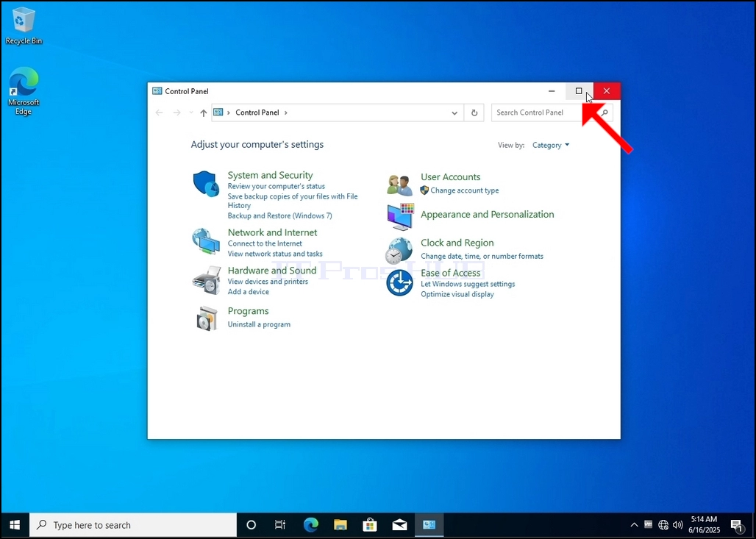Click the Ease of Access heading
This screenshot has height=539, width=756.
point(450,273)
